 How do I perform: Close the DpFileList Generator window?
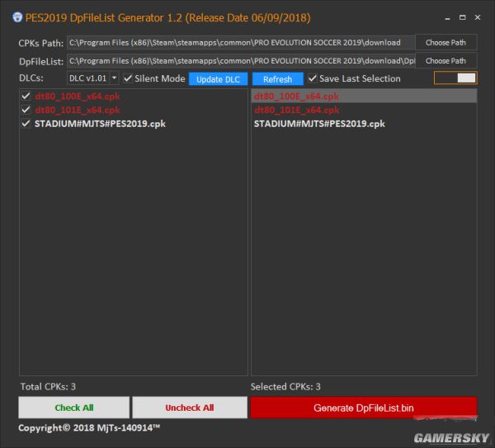pos(478,17)
